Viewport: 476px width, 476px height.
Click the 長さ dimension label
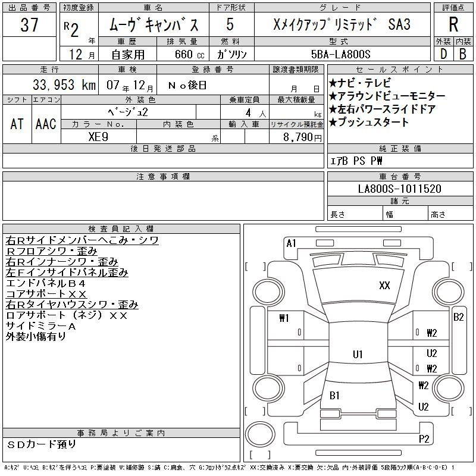(x=337, y=215)
